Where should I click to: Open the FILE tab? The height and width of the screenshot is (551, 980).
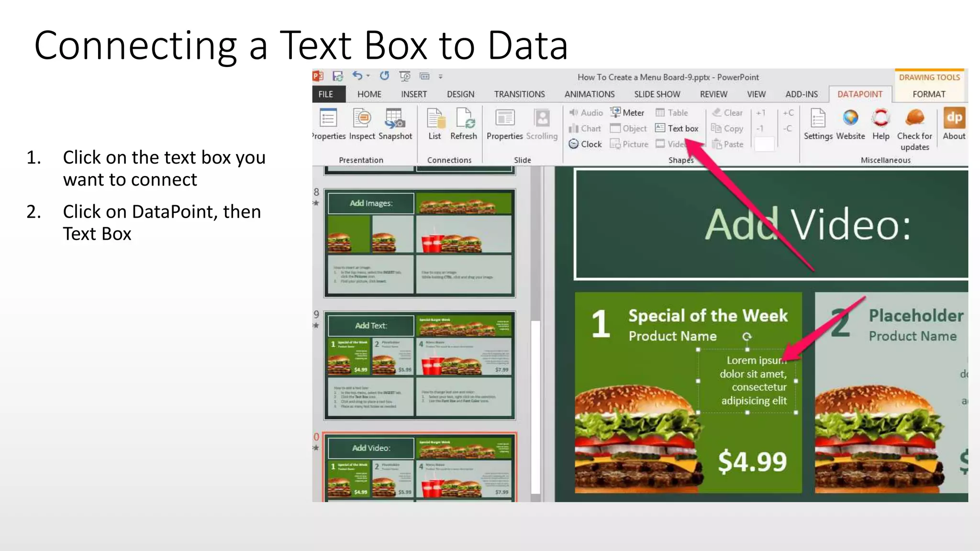[326, 94]
